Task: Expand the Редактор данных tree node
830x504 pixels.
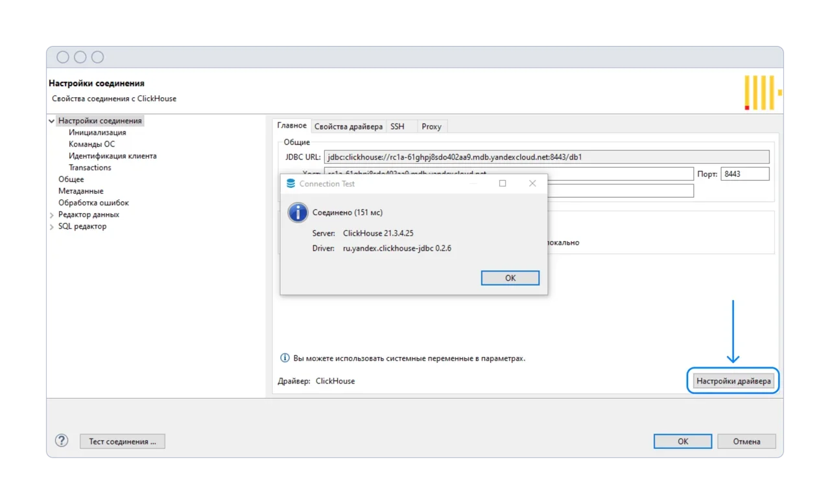Action: coord(51,214)
